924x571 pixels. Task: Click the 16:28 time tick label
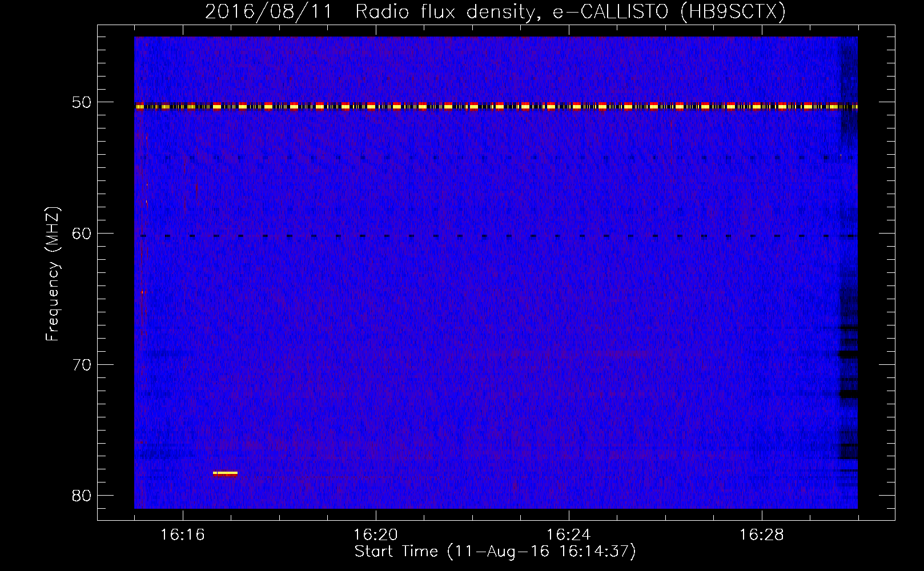(x=762, y=535)
